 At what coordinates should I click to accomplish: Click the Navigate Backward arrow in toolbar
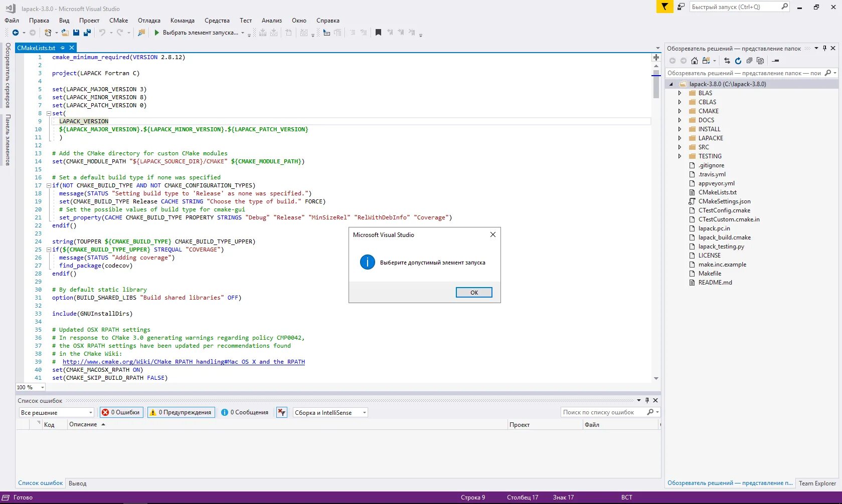point(16,33)
